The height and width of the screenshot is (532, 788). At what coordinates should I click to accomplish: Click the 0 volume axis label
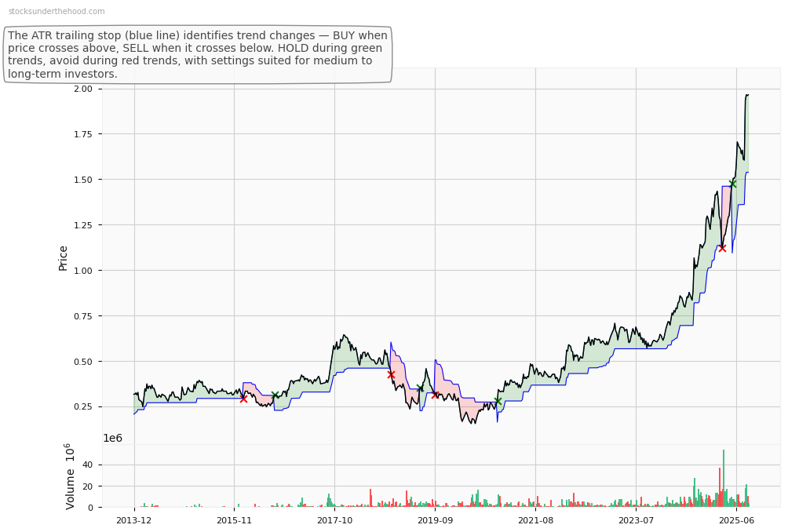point(90,508)
